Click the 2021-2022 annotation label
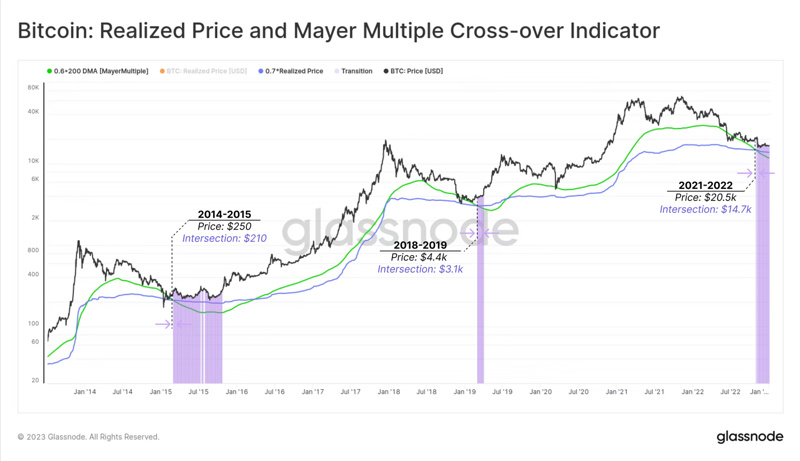800x461 pixels. [705, 185]
